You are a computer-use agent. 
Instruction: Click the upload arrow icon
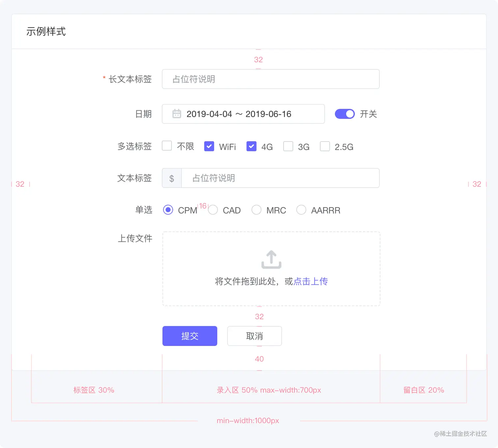pos(271,259)
